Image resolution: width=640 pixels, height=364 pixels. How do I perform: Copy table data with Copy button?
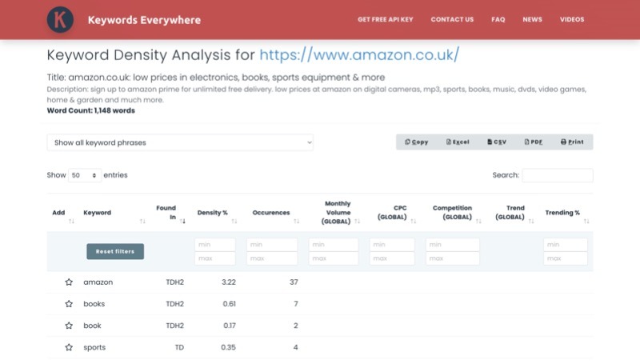416,142
